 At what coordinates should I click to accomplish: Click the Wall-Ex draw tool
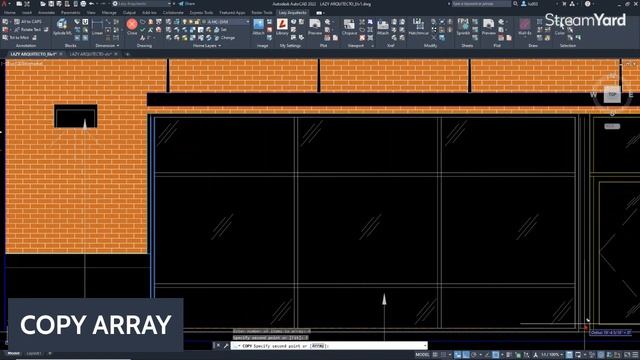coord(524,27)
